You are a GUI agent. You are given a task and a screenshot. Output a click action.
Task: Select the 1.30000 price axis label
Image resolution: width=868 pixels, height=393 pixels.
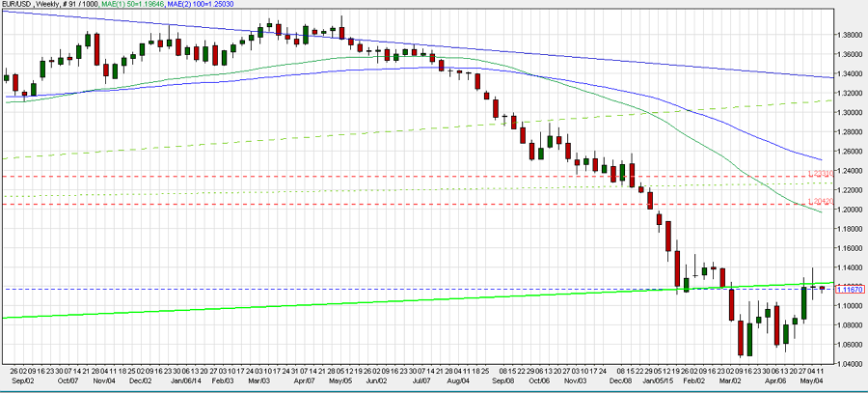point(852,112)
